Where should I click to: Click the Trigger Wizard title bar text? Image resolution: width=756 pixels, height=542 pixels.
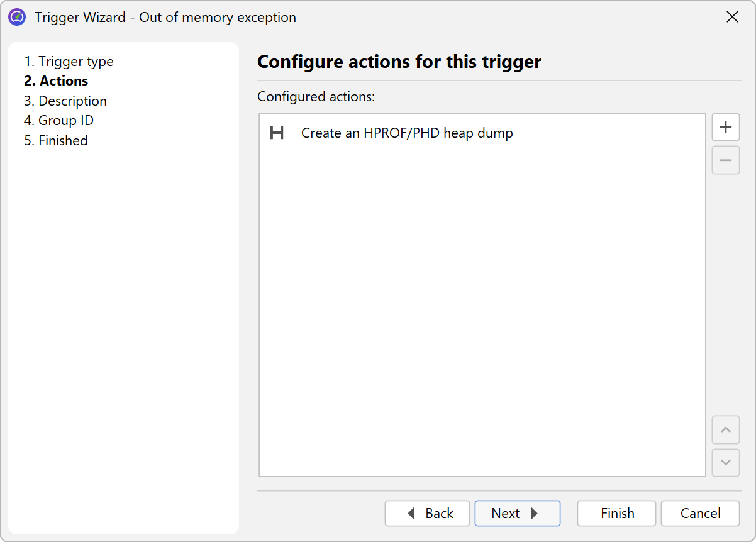pos(165,18)
